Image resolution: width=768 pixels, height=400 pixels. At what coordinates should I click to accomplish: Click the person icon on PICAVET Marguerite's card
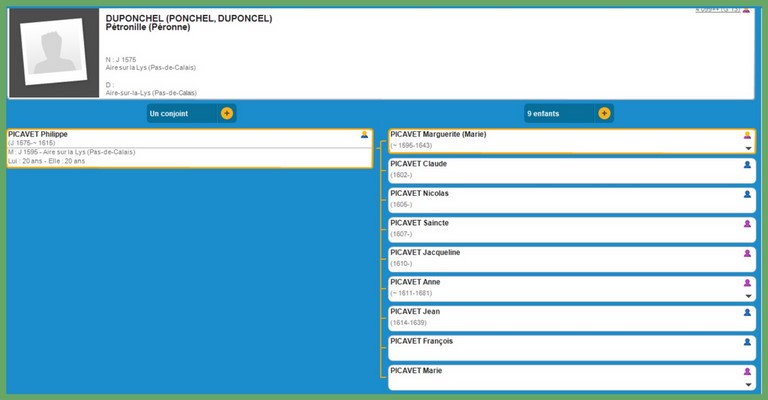pos(747,135)
